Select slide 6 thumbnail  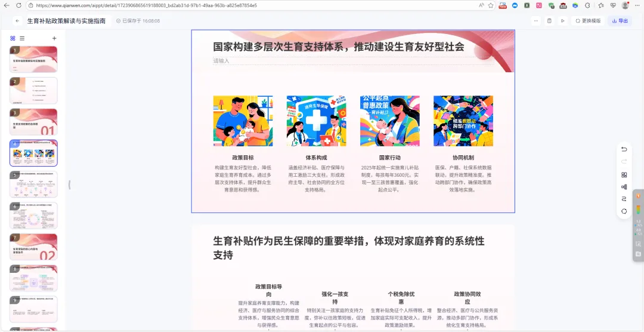point(33,216)
